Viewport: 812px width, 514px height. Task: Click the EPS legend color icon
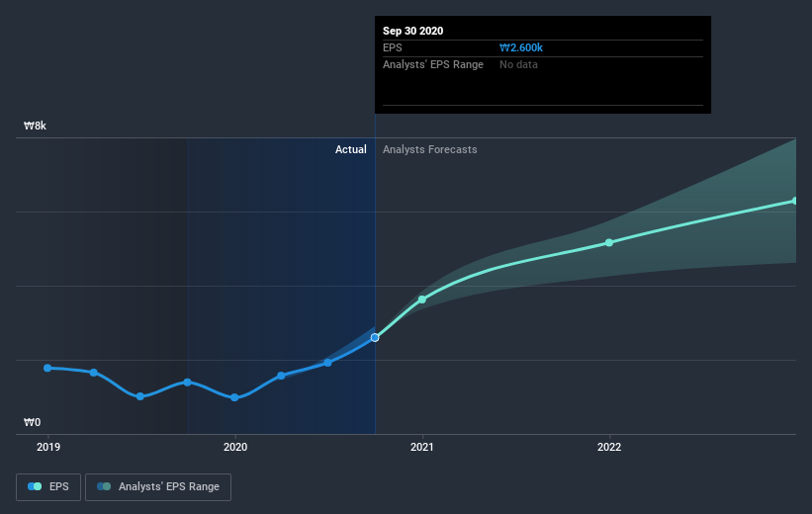(x=35, y=486)
